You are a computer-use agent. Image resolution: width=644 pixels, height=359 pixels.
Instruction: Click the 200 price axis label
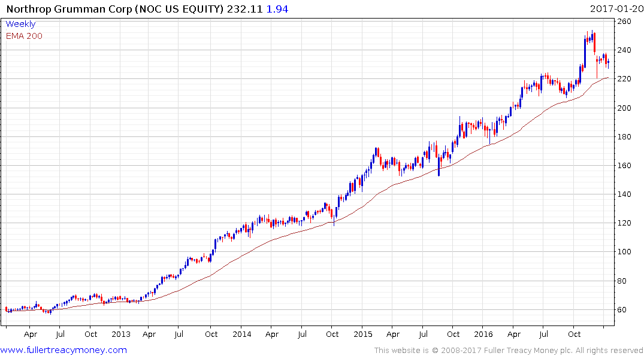[624, 108]
